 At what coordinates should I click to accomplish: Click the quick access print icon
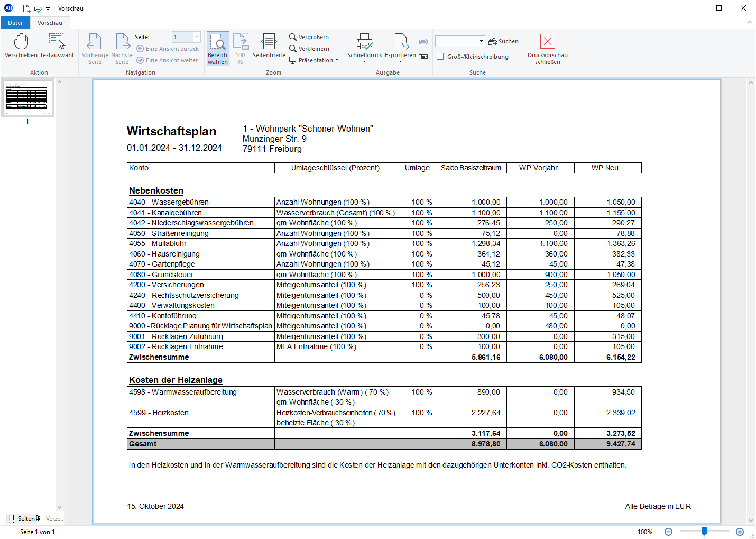[38, 8]
